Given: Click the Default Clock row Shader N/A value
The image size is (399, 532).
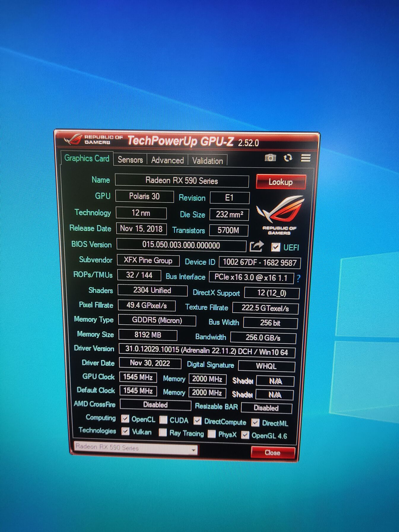Looking at the screenshot, I should (x=274, y=395).
